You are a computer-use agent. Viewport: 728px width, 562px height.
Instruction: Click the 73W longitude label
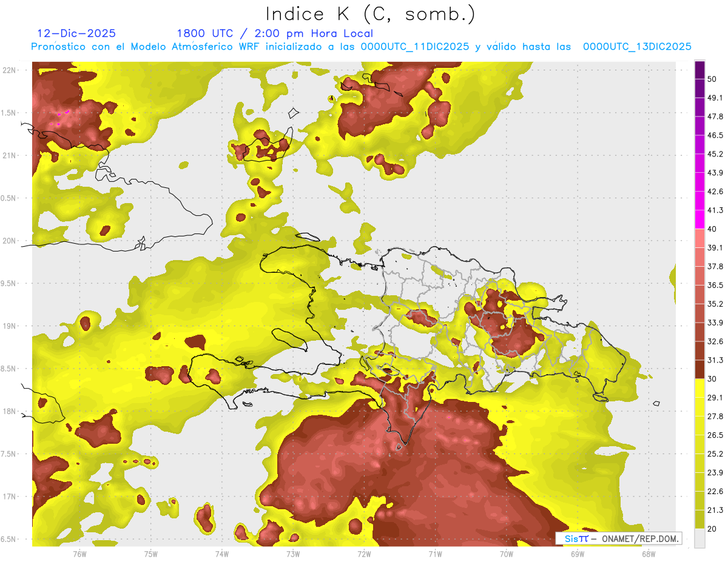[293, 553]
